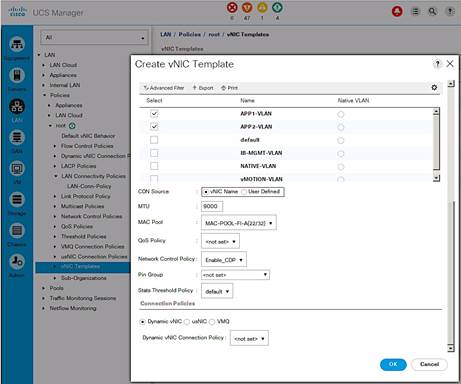Viewport: 461px width, 384px height.
Task: Click the Cisco logo
Action: click(17, 12)
